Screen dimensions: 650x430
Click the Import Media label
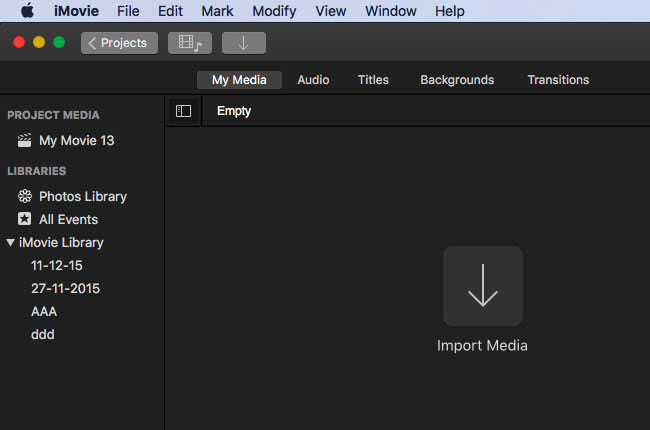click(x=482, y=346)
